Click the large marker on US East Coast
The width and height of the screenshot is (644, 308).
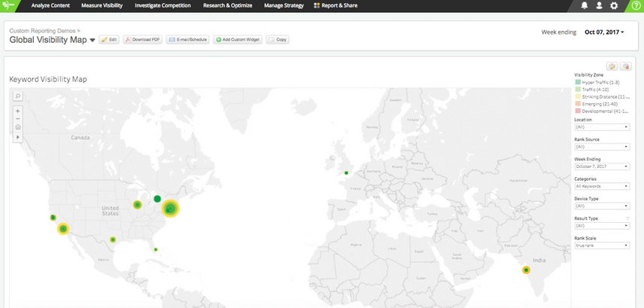coord(170,209)
